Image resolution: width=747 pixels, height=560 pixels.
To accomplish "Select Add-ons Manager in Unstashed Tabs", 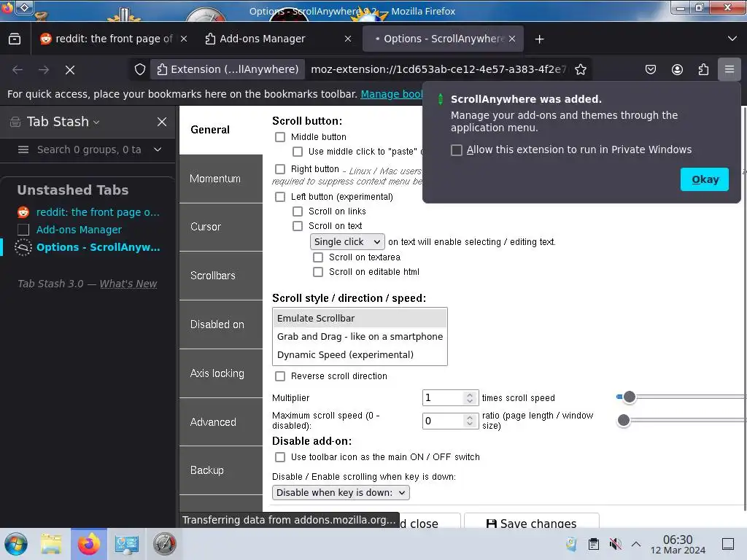I will [79, 230].
